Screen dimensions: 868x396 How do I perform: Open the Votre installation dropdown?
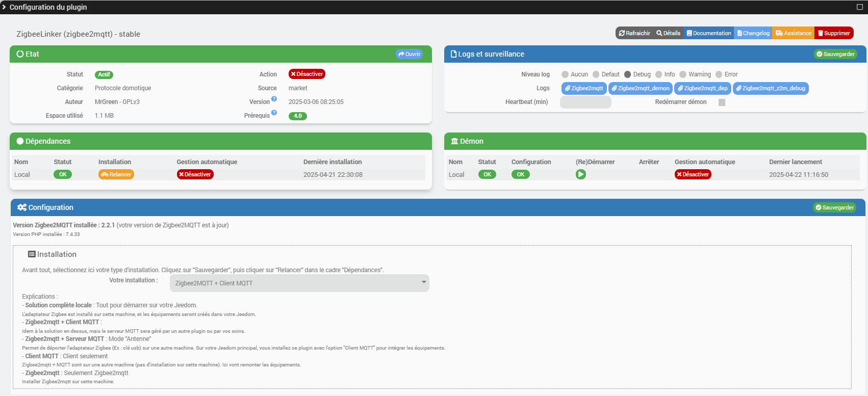click(x=299, y=283)
